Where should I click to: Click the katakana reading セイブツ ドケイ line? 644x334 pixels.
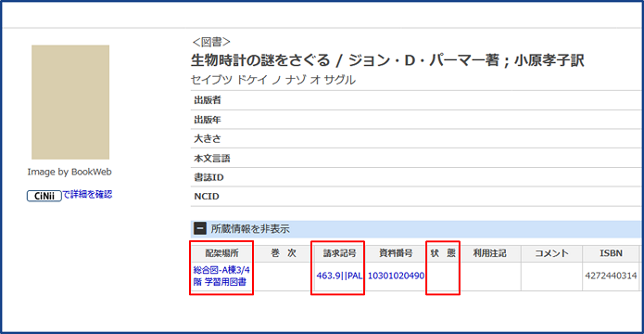[x=273, y=80]
